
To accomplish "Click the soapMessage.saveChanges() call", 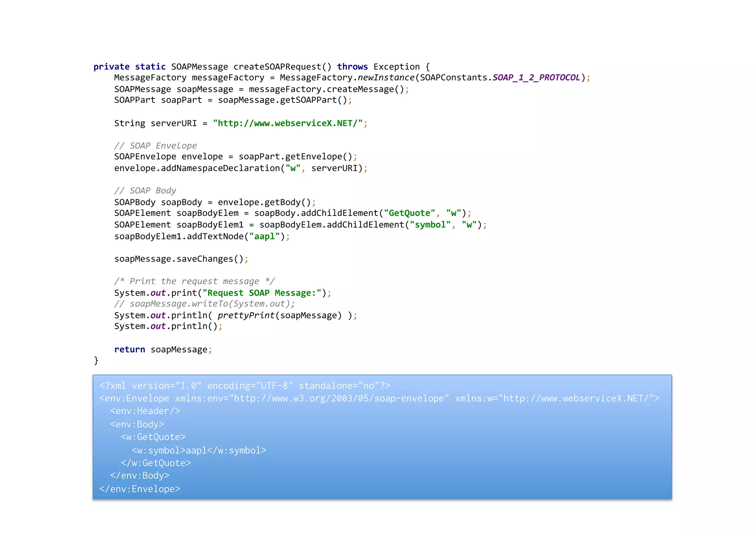I will 179,259.
